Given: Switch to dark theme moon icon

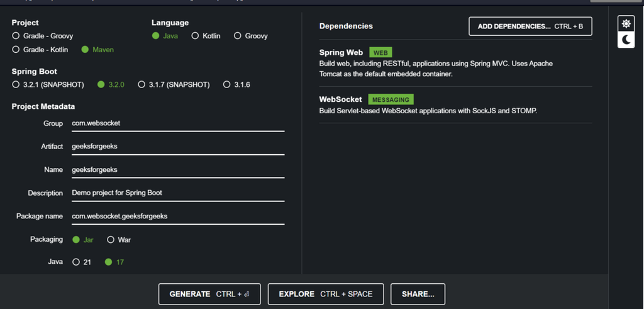Looking at the screenshot, I should 626,40.
